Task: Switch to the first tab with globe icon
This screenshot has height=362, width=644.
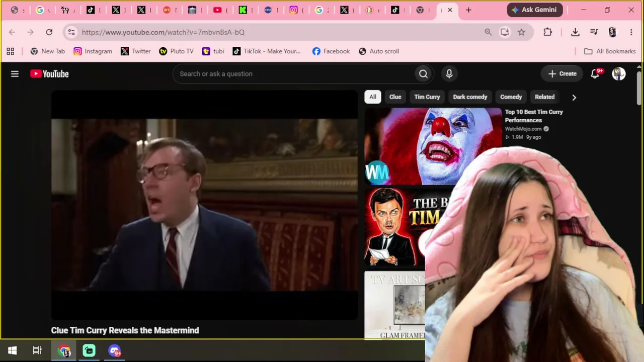Action: pos(15,10)
